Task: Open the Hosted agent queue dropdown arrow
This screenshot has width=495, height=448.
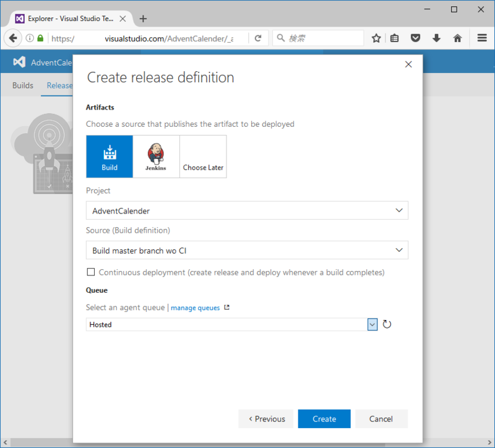Action: (x=372, y=325)
